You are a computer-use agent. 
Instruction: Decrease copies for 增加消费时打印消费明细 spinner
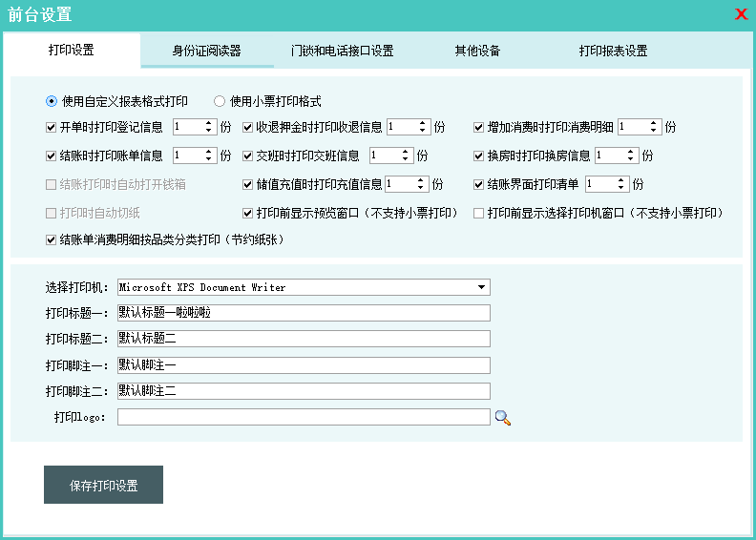[x=653, y=131]
